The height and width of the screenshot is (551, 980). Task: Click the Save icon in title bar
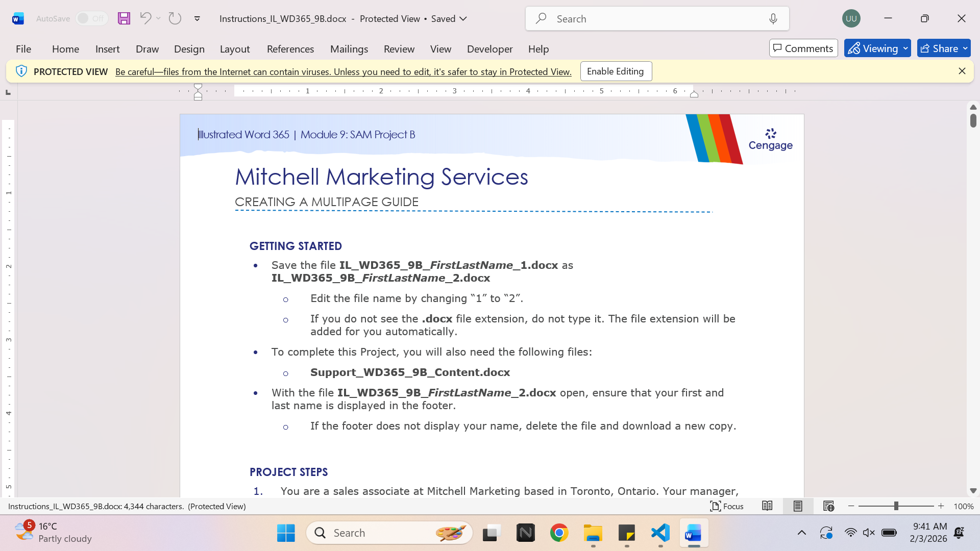click(x=124, y=18)
